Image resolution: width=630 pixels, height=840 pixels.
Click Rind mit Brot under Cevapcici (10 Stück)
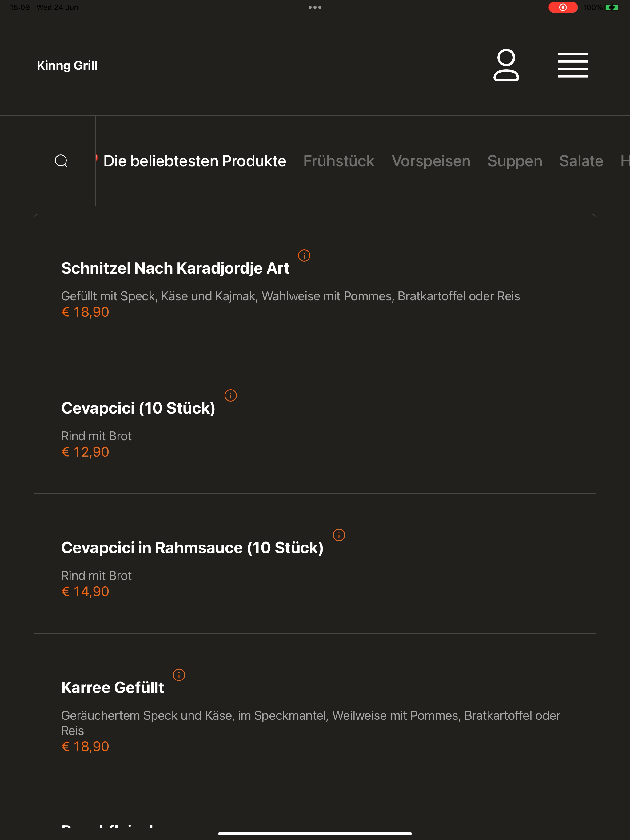tap(96, 436)
